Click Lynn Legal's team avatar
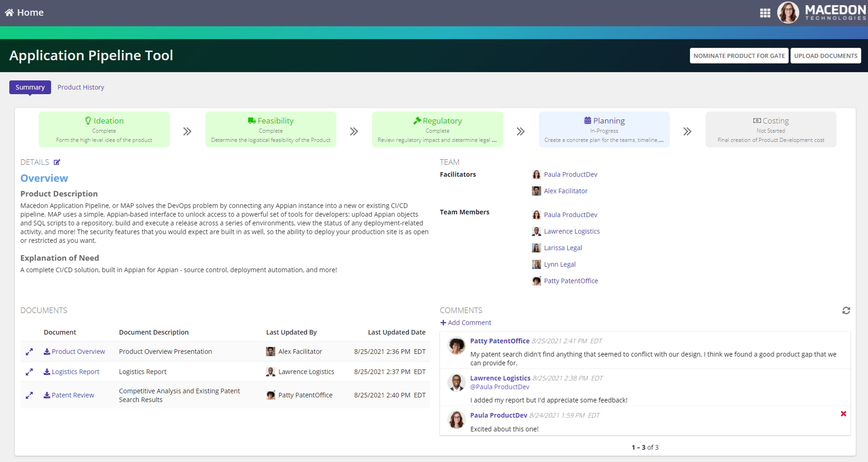The image size is (868, 462). coord(536,264)
